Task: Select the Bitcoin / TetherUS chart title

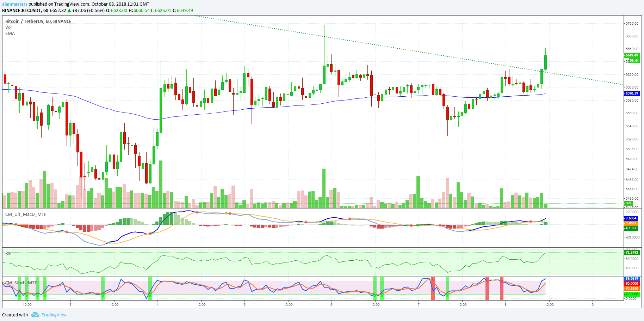Action: click(x=38, y=22)
